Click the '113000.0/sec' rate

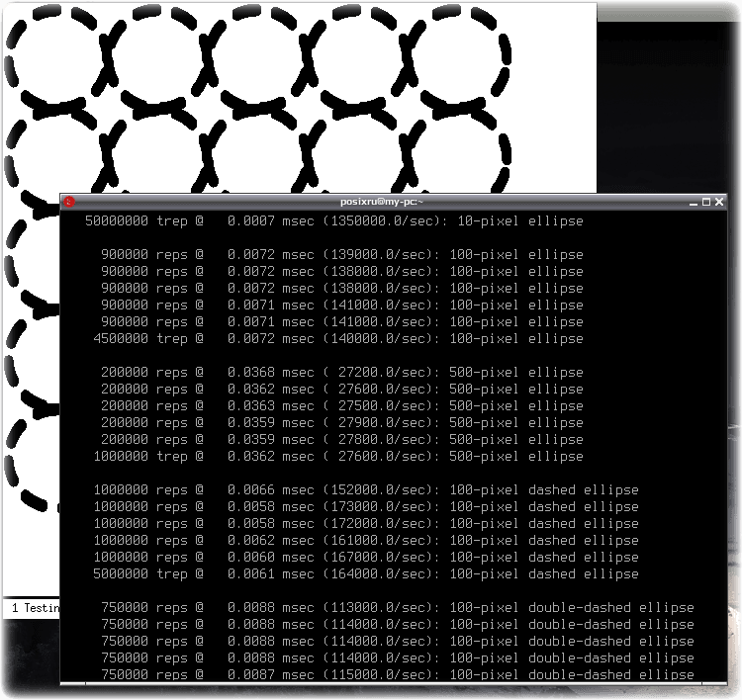378,608
